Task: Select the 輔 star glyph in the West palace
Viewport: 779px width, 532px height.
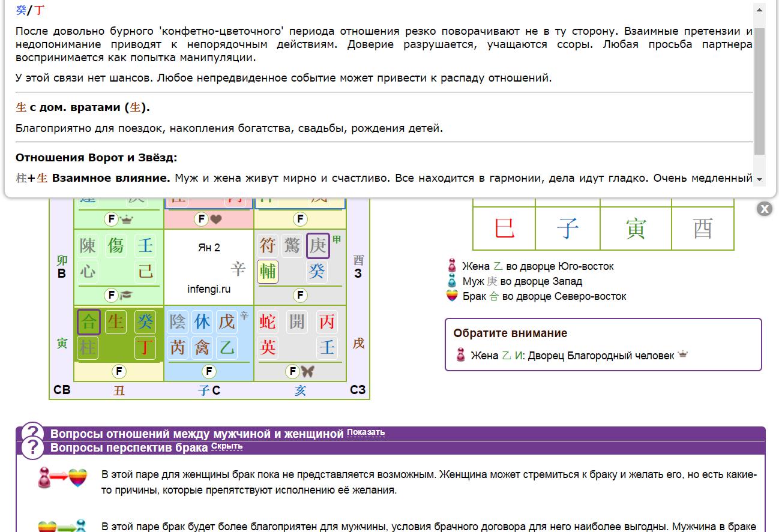Action: [x=268, y=271]
